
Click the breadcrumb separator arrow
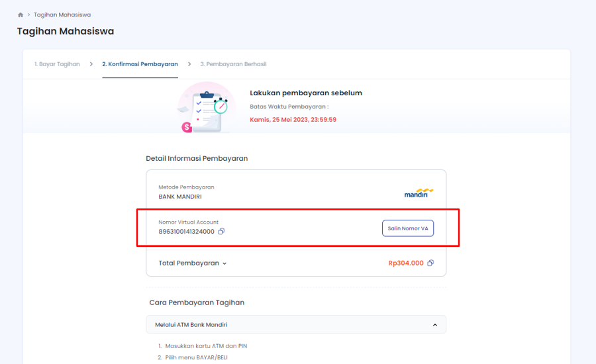point(28,15)
